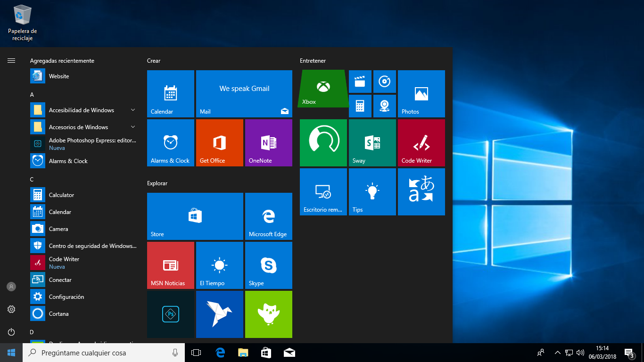Open Edge from the taskbar
The width and height of the screenshot is (644, 362).
220,353
